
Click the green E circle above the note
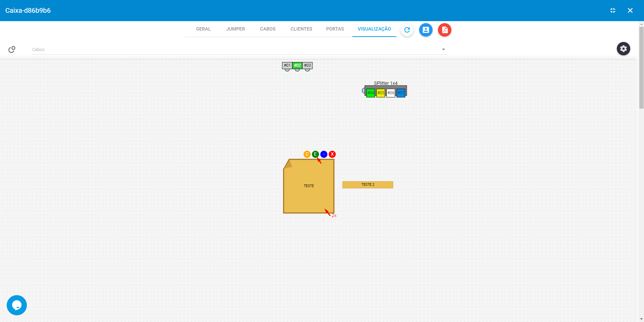click(315, 154)
